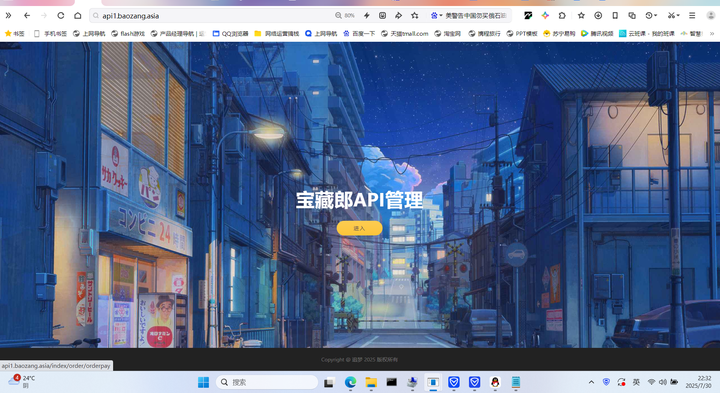Click the share arrow icon in address bar

click(x=398, y=16)
